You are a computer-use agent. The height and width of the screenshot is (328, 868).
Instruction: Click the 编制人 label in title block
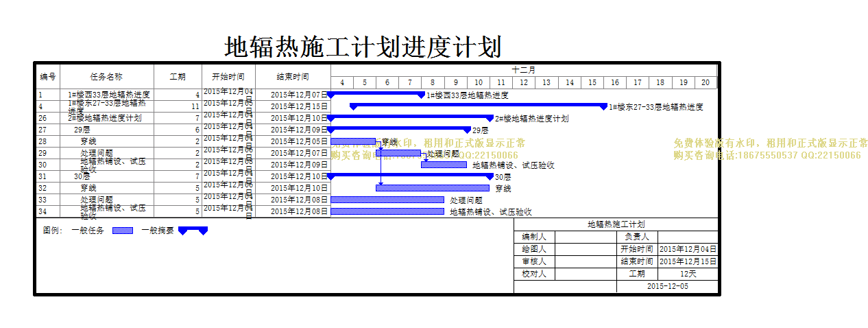[x=534, y=236]
